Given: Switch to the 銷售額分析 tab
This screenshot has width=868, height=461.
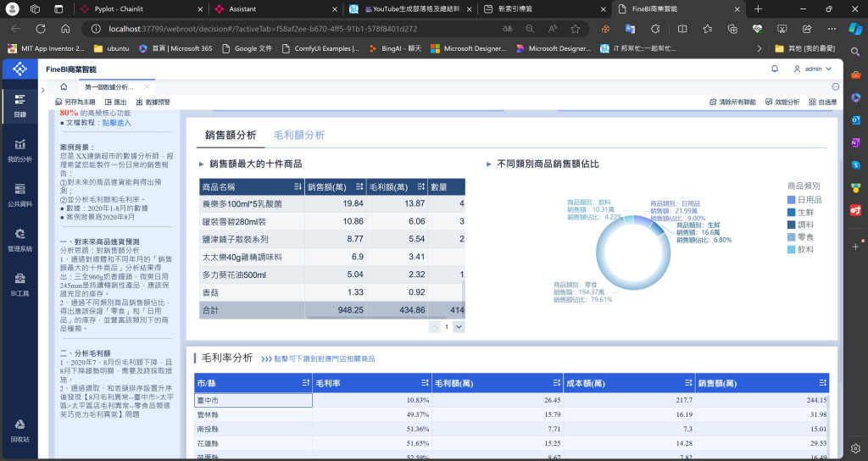Looking at the screenshot, I should [231, 135].
